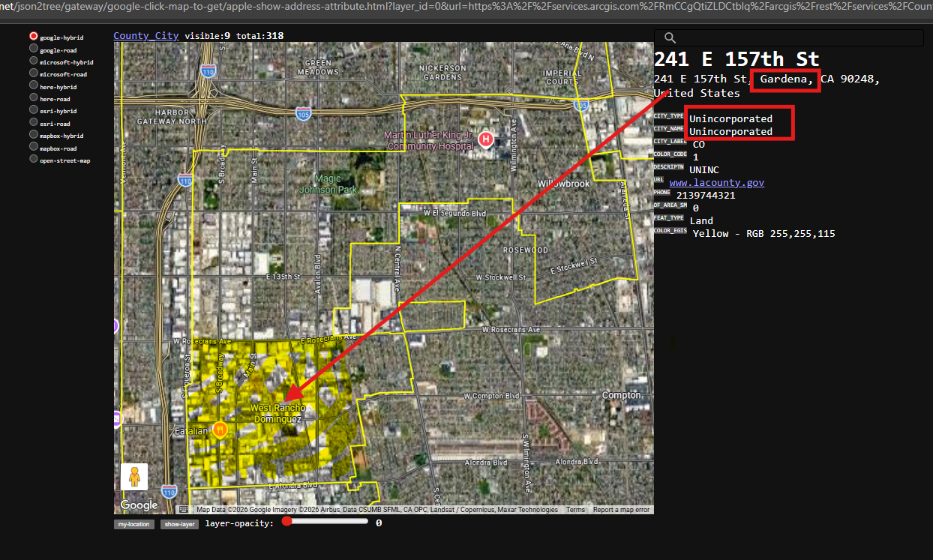Switch to the mapbox-road basemap

point(34,148)
